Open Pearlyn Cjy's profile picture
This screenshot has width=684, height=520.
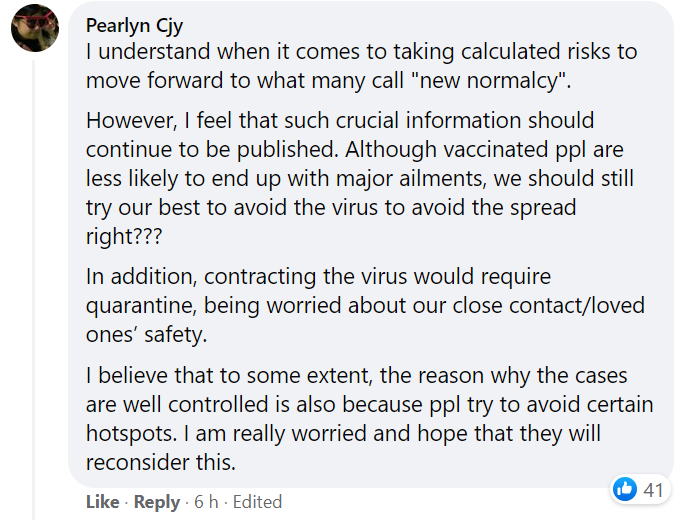point(35,28)
